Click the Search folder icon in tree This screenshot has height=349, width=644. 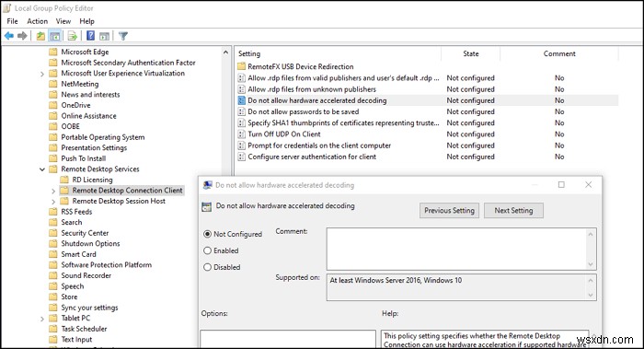(53, 223)
